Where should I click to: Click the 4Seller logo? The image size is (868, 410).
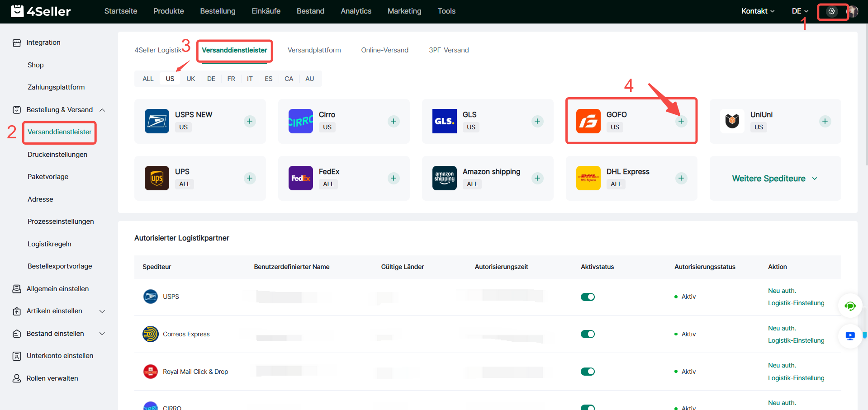pyautogui.click(x=41, y=11)
